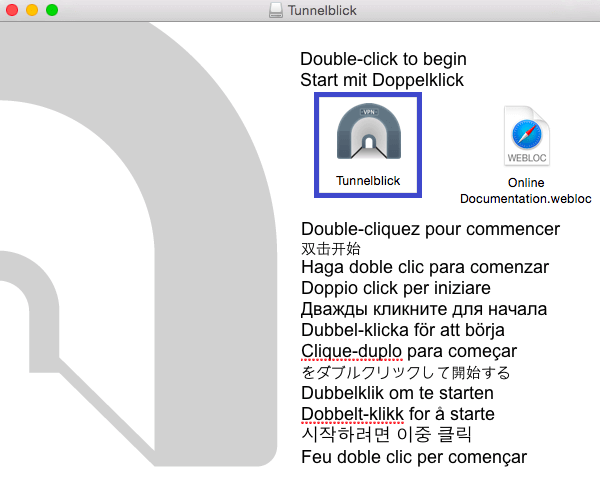600x480 pixels.
Task: Zoom the window with green button
Action: 52,10
